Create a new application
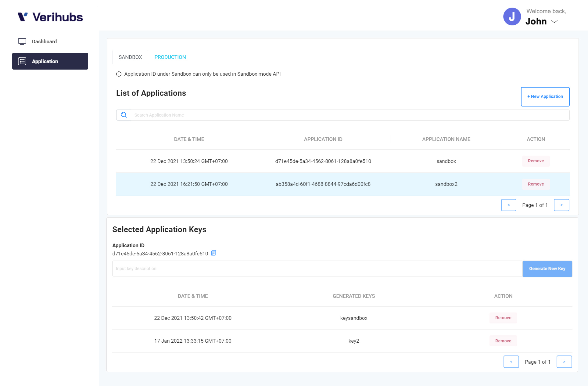The image size is (588, 386). [545, 97]
